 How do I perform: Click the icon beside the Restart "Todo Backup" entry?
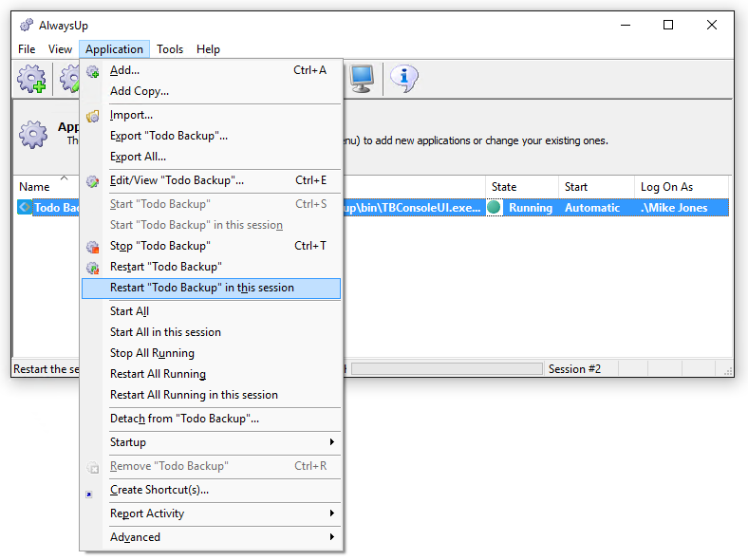coord(92,268)
